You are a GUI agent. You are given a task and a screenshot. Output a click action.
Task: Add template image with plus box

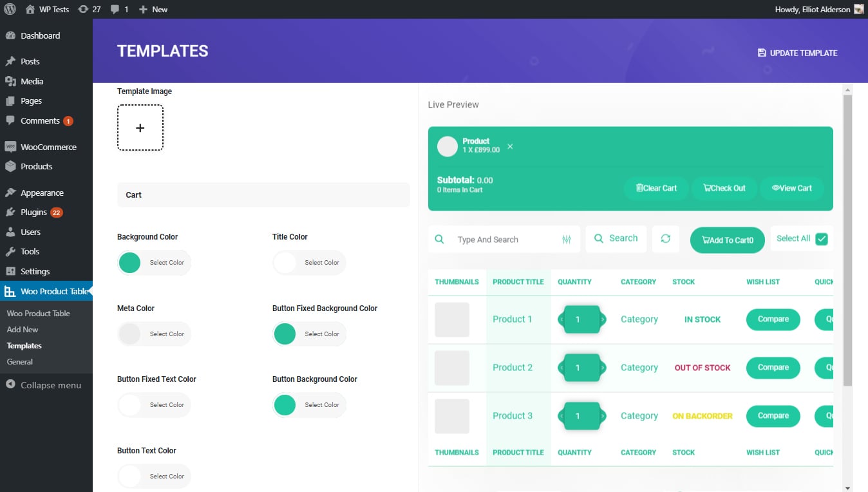pos(140,128)
